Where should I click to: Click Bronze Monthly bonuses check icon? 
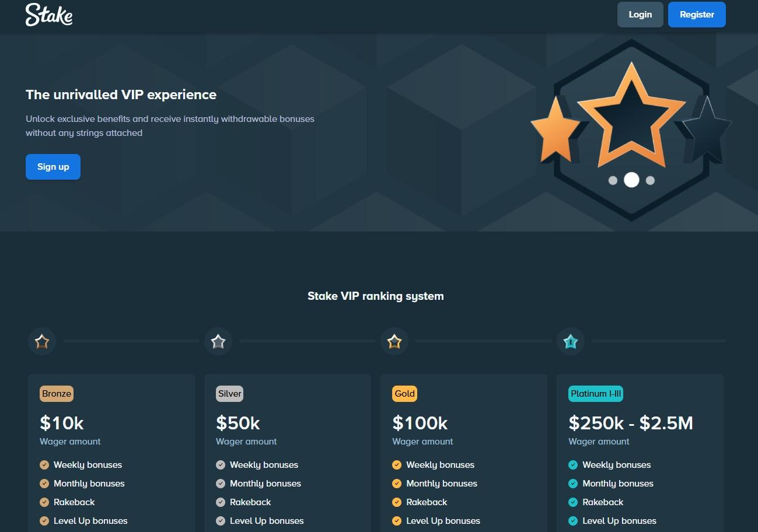44,484
